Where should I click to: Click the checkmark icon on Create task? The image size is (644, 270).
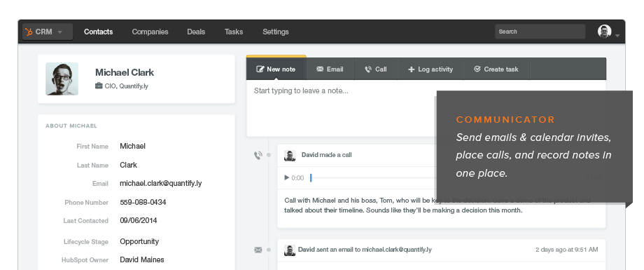[477, 69]
